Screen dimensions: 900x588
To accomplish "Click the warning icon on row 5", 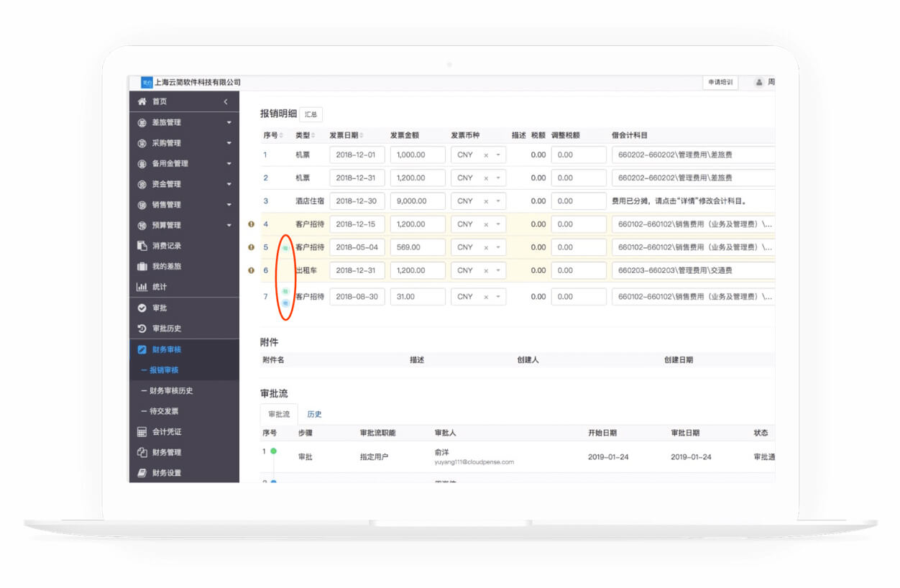I will point(251,247).
